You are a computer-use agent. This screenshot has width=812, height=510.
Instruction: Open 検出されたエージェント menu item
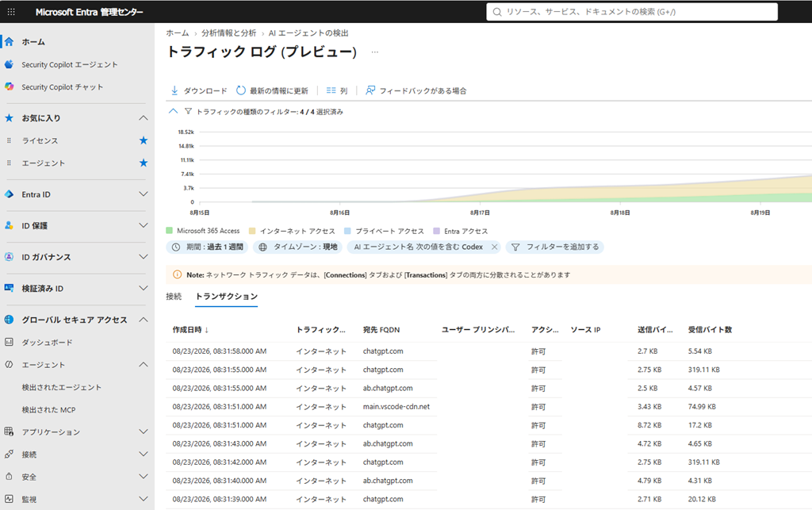click(x=62, y=387)
